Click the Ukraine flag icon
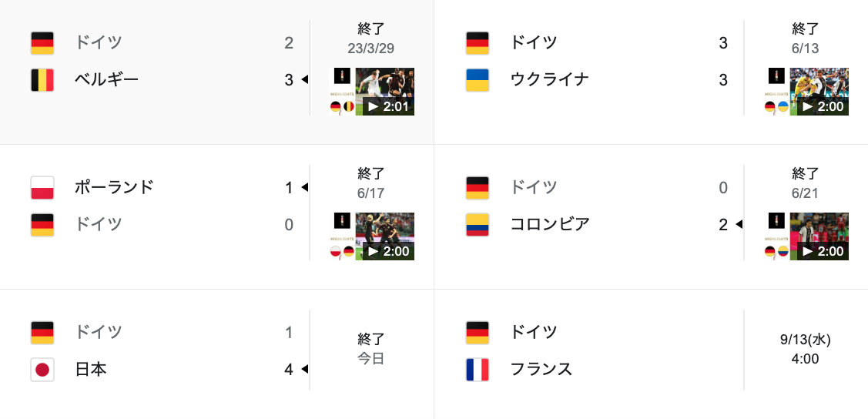 (x=478, y=79)
